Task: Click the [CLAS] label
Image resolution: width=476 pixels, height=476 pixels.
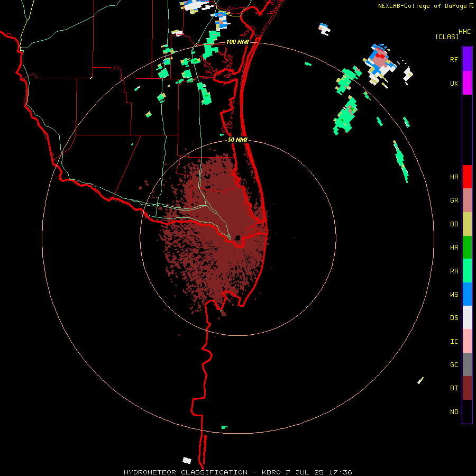Action: 447,36
